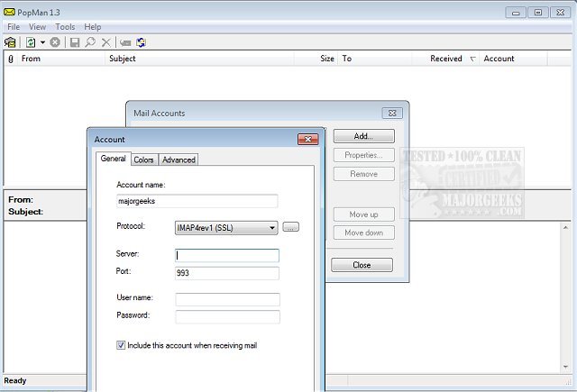Switch to the Advanced tab
The image size is (577, 392).
point(179,160)
